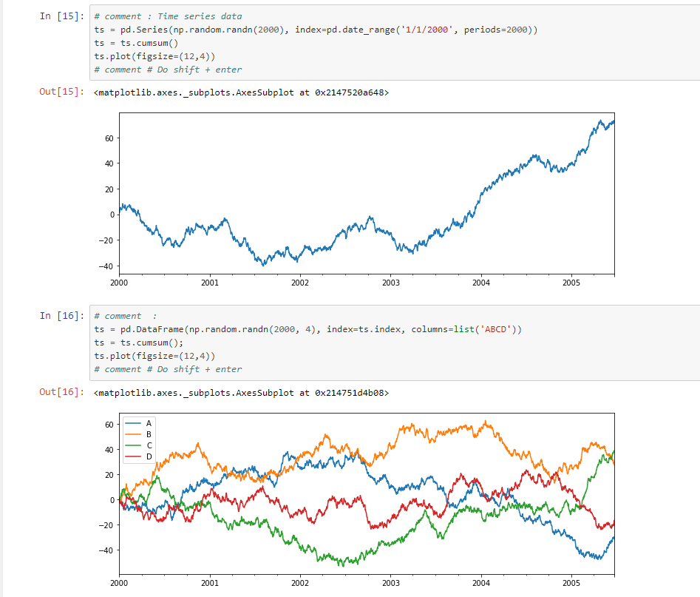Image resolution: width=700 pixels, height=597 pixels.
Task: Click the In [16] prompt label
Action: point(61,316)
